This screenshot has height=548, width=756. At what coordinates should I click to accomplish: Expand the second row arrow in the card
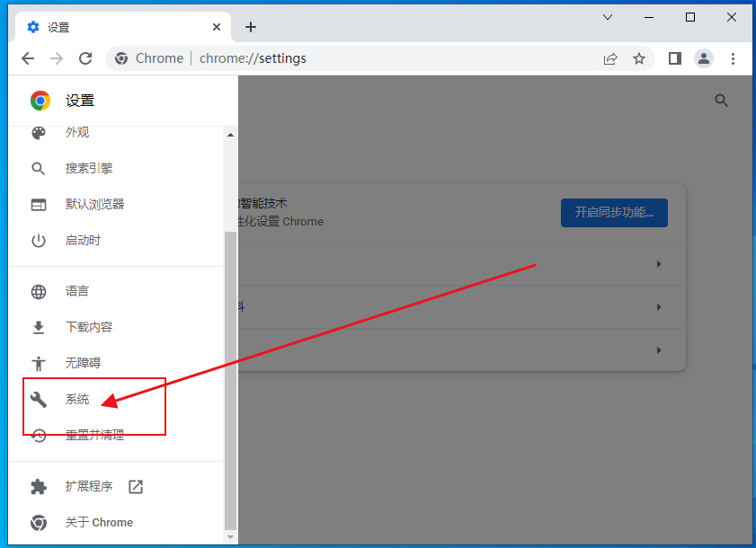(x=659, y=307)
